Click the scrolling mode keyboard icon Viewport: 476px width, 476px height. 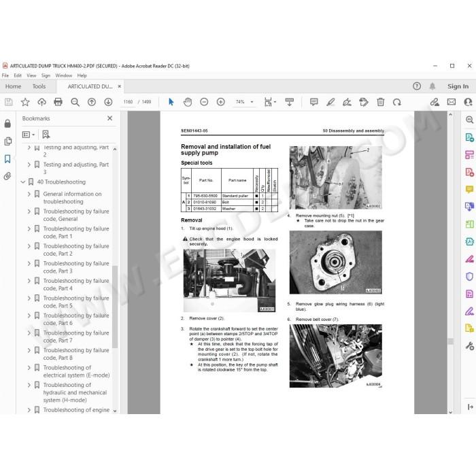click(289, 102)
